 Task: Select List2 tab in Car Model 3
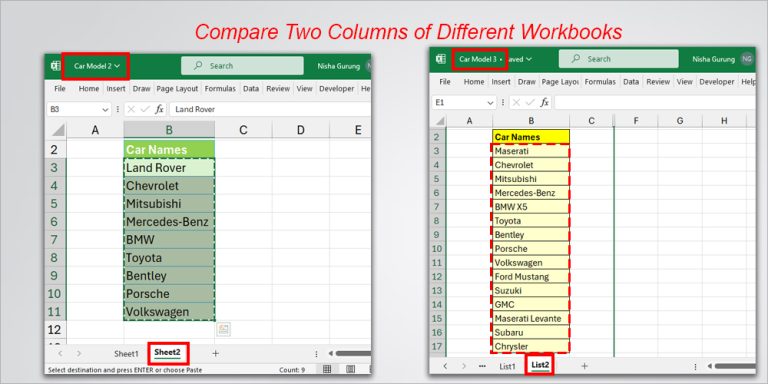click(x=540, y=365)
